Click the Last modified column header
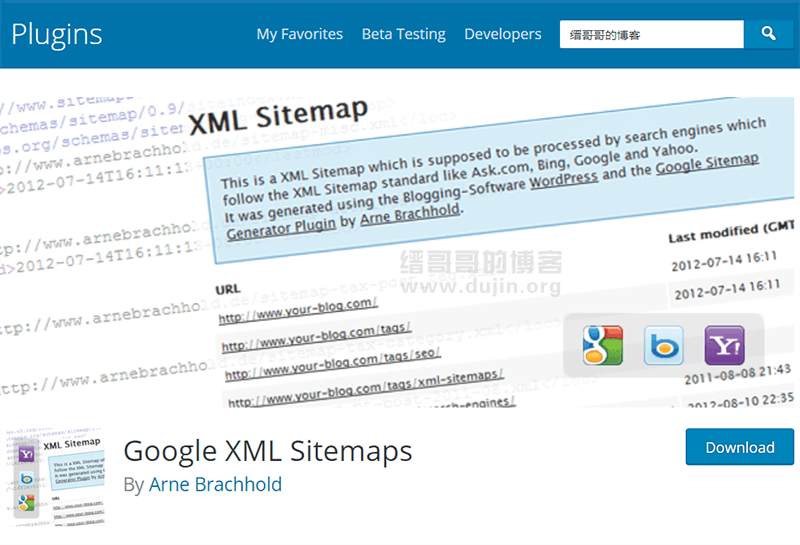The width and height of the screenshot is (800, 545). (x=731, y=232)
